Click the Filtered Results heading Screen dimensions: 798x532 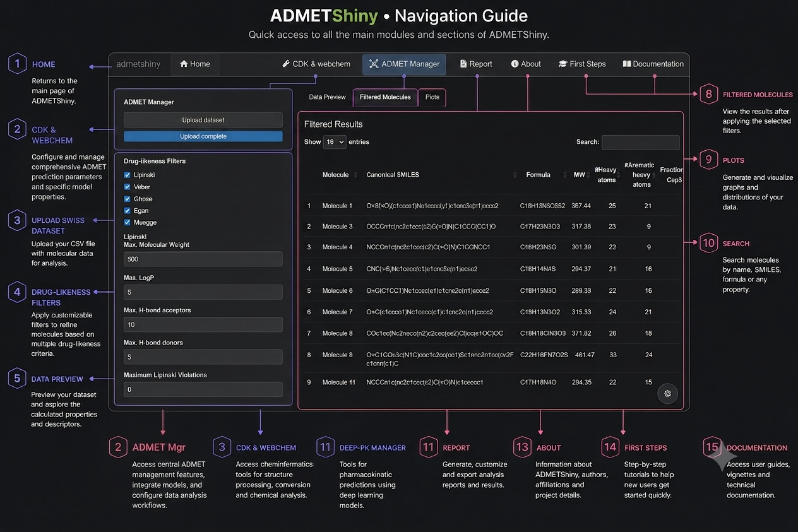pyautogui.click(x=333, y=124)
